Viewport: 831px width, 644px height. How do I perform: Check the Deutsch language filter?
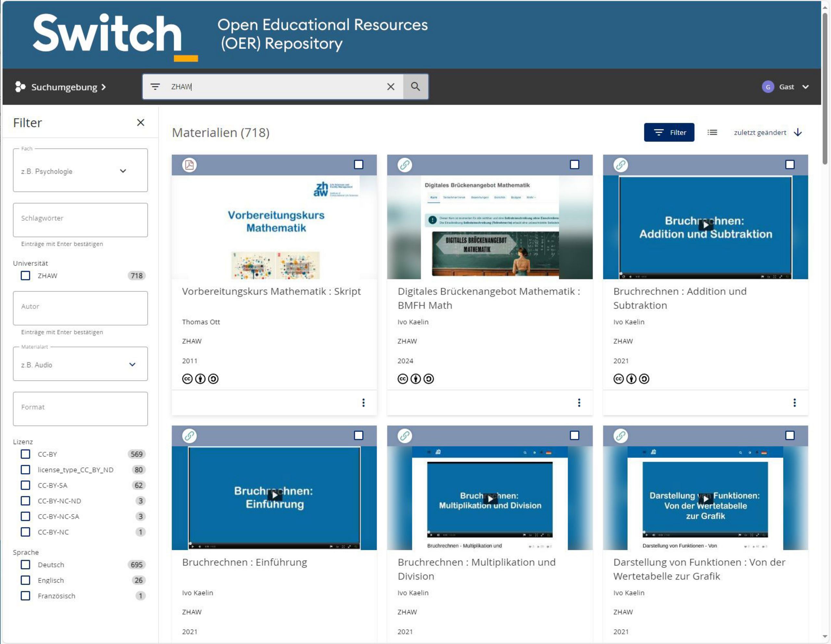coord(26,565)
